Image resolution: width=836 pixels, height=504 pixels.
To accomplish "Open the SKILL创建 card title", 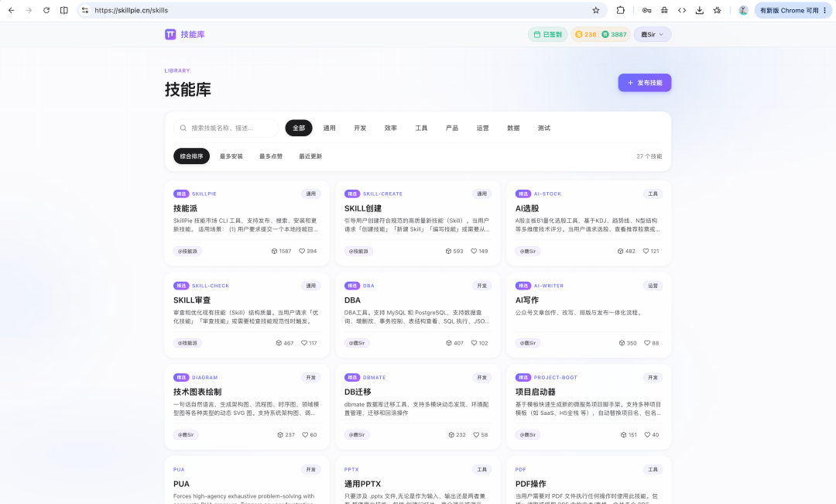I will [x=363, y=208].
